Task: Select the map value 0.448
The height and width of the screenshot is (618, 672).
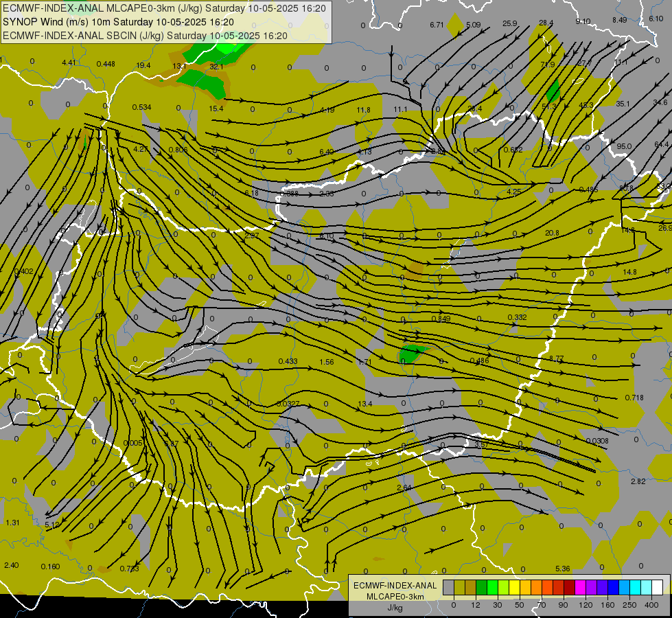Action: 106,64
